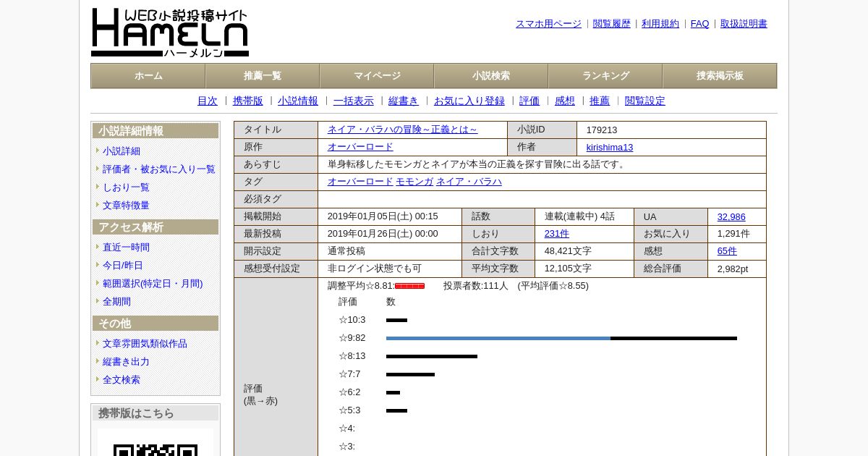
Task: Click 小説ID value 179213
Action: 602,130
